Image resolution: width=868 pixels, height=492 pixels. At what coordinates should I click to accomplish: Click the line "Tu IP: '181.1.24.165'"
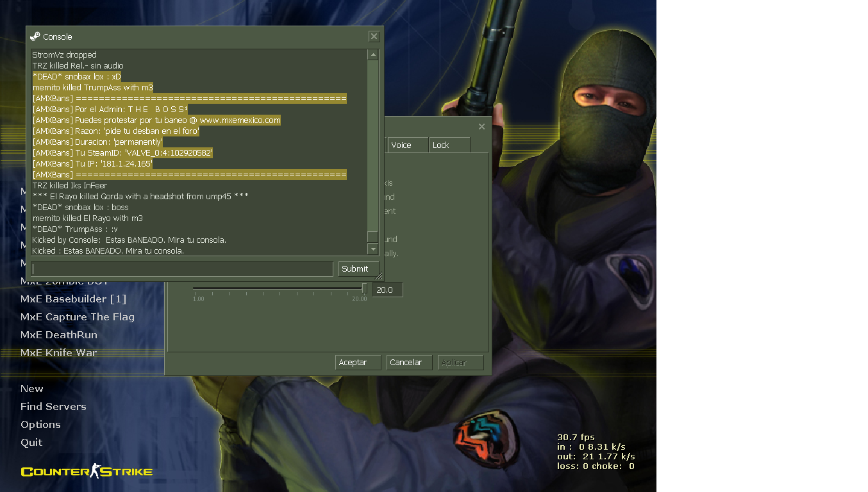click(x=92, y=164)
